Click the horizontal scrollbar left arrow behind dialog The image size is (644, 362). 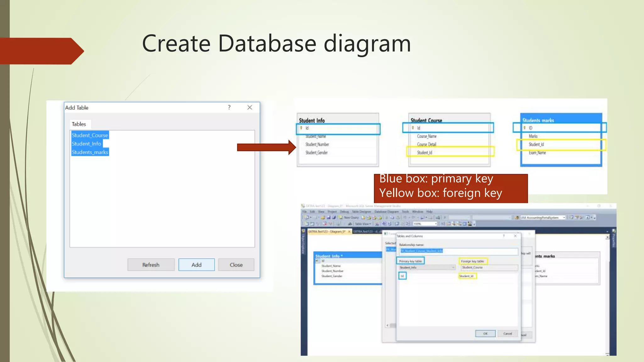point(387,325)
